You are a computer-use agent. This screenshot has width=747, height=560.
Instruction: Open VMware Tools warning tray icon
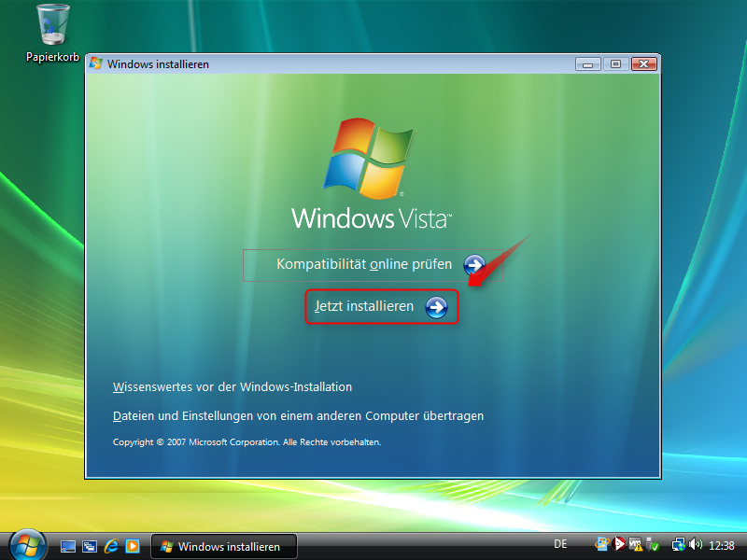(636, 544)
